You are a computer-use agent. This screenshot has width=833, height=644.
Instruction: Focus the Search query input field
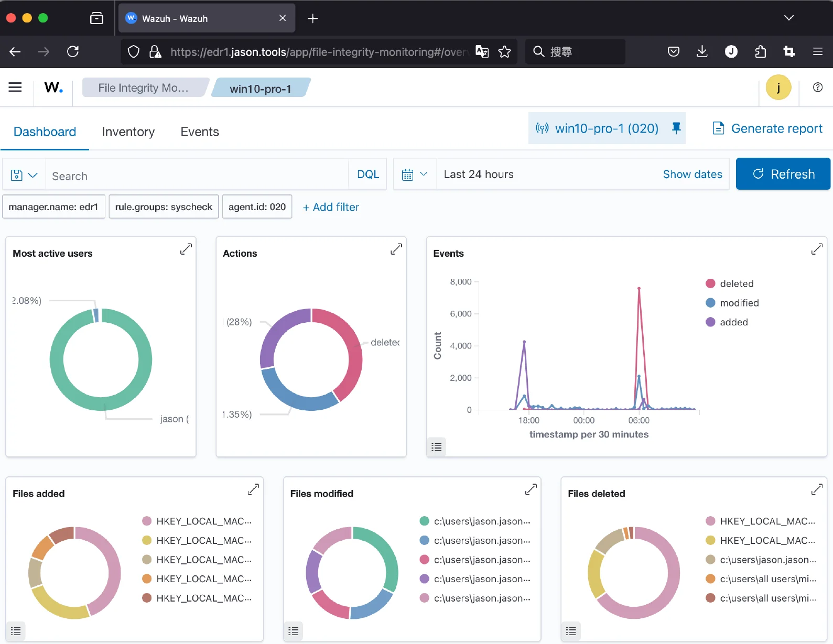pos(197,174)
